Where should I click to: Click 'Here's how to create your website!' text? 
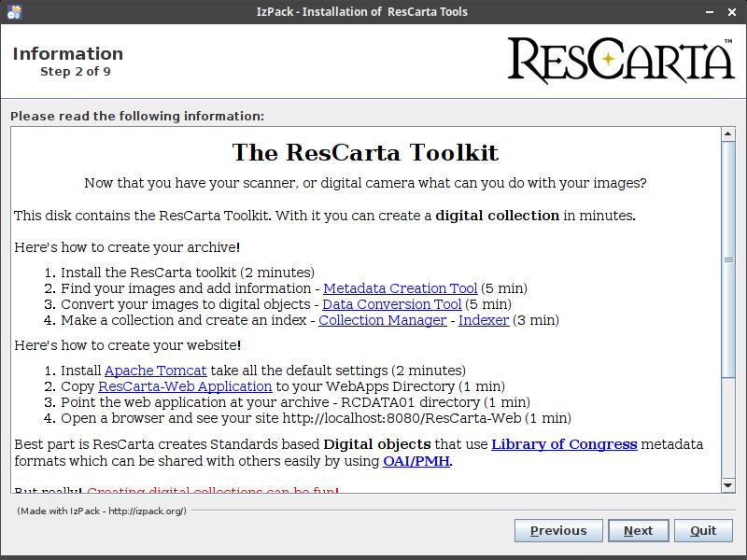pos(128,345)
